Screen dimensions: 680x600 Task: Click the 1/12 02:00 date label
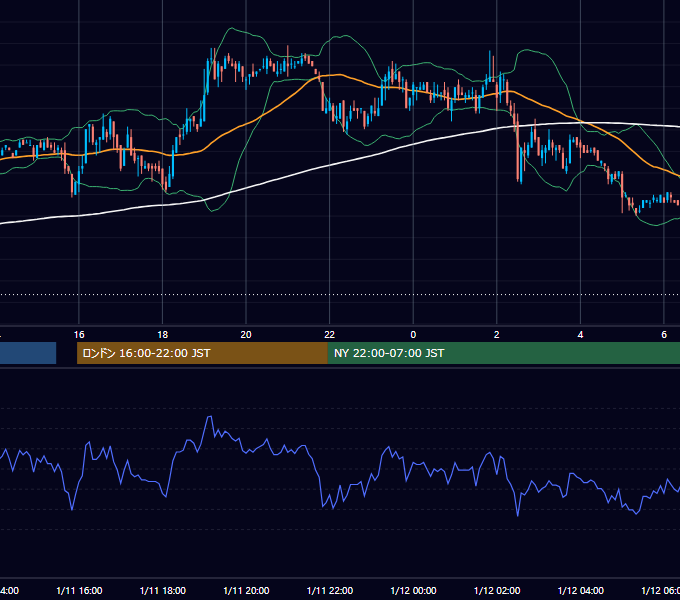point(497,591)
